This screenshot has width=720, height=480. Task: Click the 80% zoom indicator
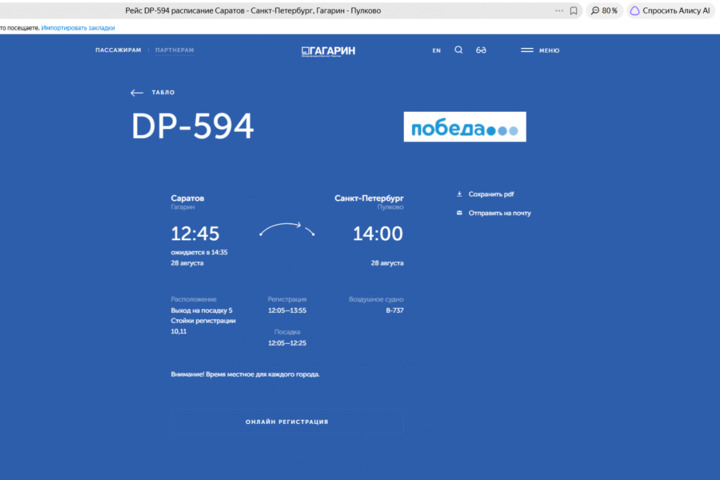[604, 11]
